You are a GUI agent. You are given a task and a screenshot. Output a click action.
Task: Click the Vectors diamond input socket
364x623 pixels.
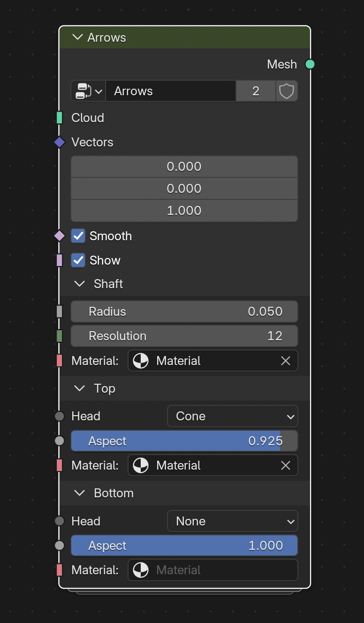(60, 142)
